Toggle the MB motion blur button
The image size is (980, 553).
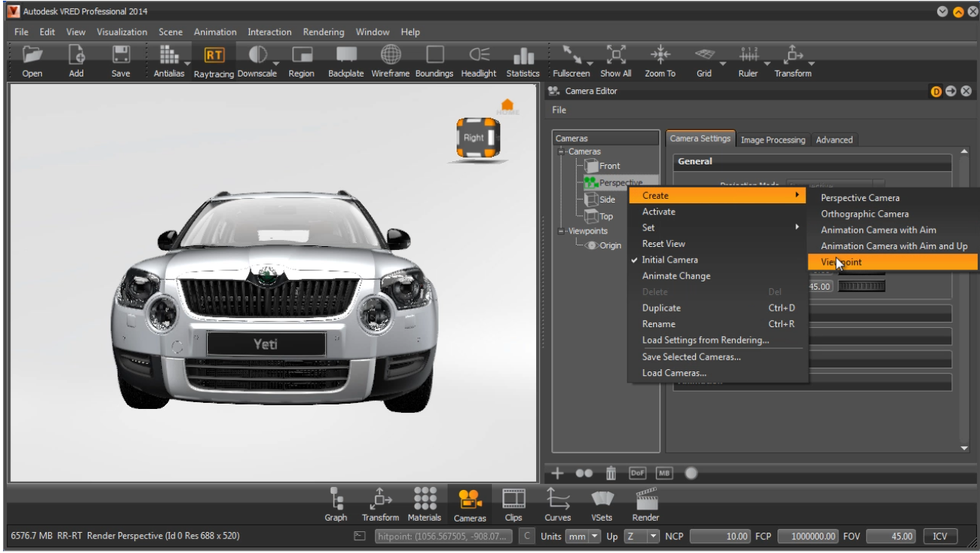pyautogui.click(x=664, y=473)
